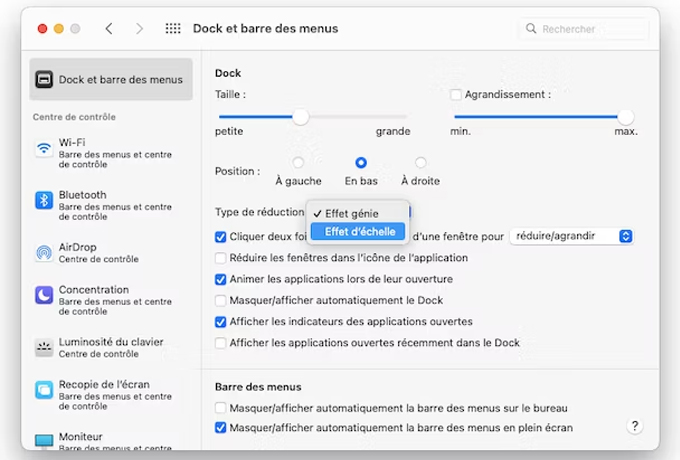This screenshot has height=460, width=680.
Task: Go back with the left chevron
Action: [109, 29]
